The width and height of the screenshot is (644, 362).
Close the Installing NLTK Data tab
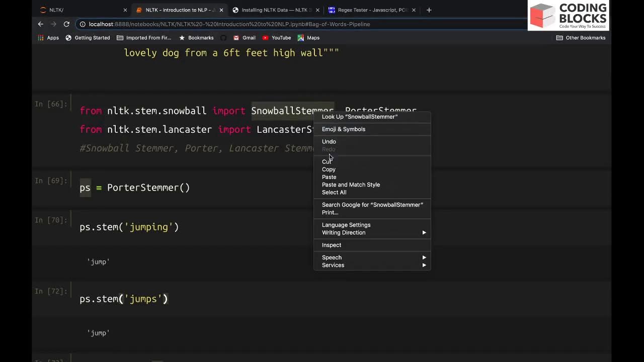point(317,10)
